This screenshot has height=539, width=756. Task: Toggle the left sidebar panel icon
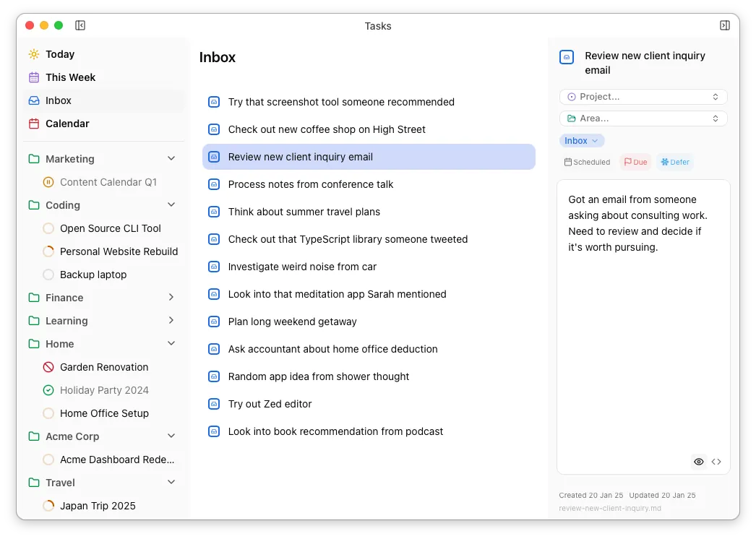click(x=80, y=25)
